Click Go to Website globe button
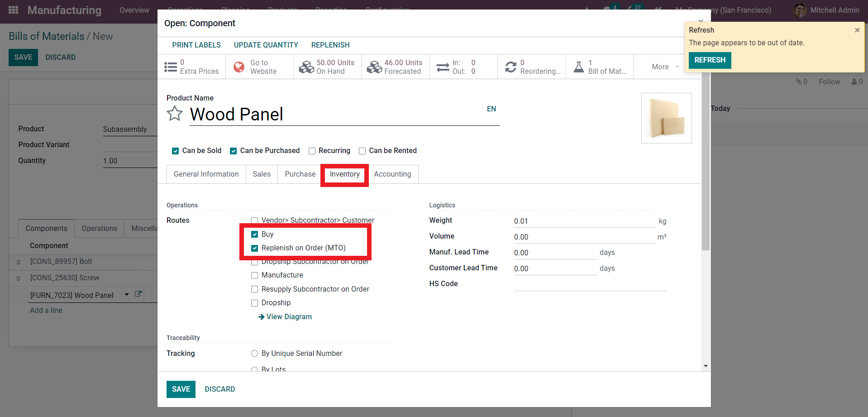This screenshot has width=868, height=417. (259, 67)
